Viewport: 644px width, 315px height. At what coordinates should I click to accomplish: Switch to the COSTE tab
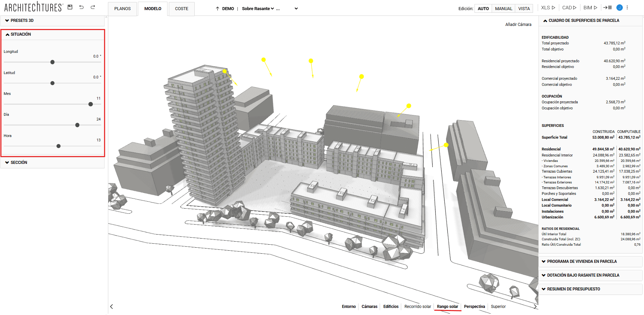tap(182, 9)
